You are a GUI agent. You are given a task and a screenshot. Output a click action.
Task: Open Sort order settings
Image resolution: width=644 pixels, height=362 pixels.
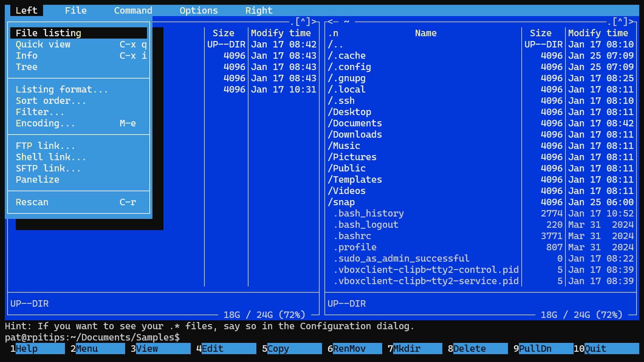point(51,101)
